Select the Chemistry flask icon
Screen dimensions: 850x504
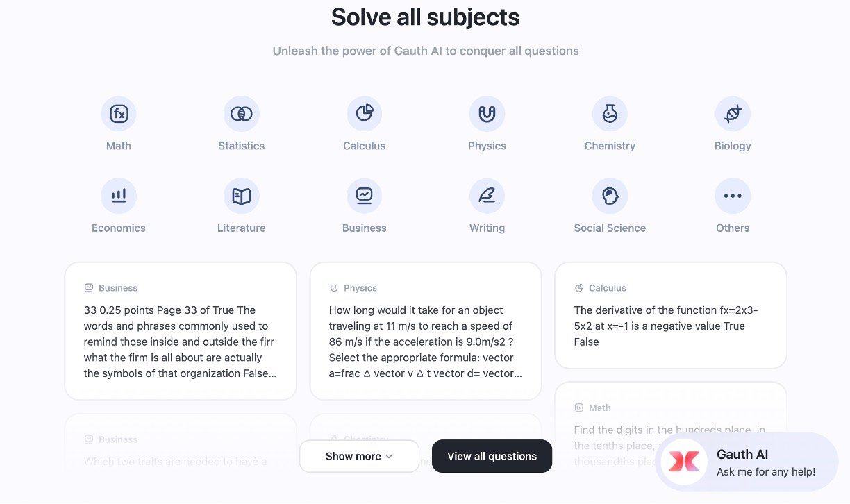[x=610, y=114]
